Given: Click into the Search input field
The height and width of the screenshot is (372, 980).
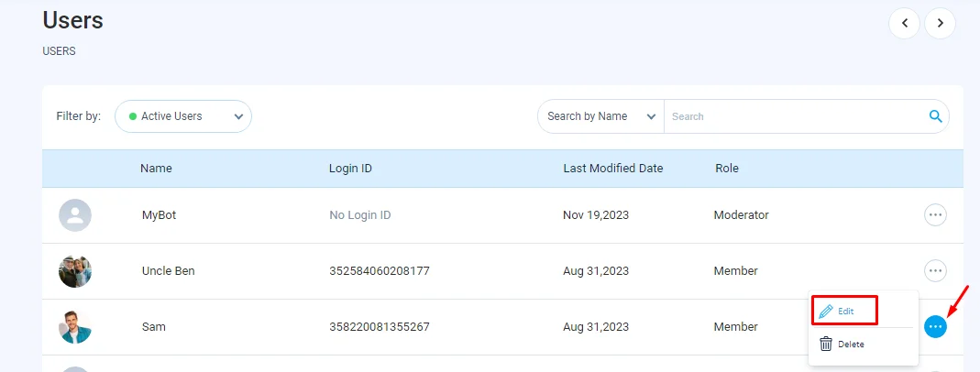Looking at the screenshot, I should coord(797,116).
